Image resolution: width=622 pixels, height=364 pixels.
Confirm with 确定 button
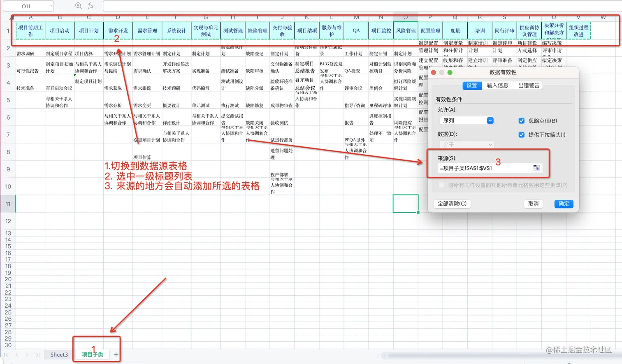[564, 204]
